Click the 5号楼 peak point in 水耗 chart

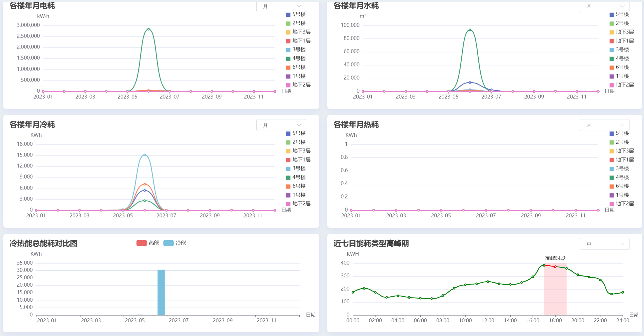pyautogui.click(x=470, y=83)
